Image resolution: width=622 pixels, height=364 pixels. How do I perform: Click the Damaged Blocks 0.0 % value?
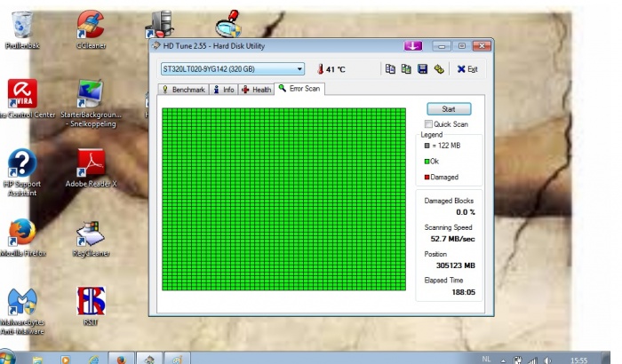click(x=465, y=212)
